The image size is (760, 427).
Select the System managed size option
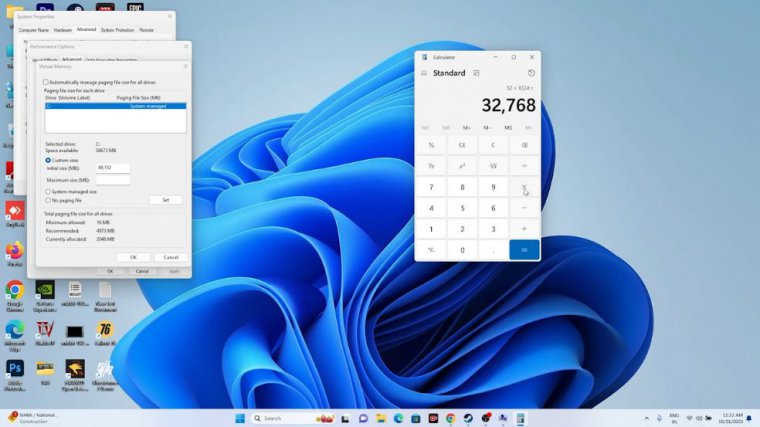tap(48, 191)
